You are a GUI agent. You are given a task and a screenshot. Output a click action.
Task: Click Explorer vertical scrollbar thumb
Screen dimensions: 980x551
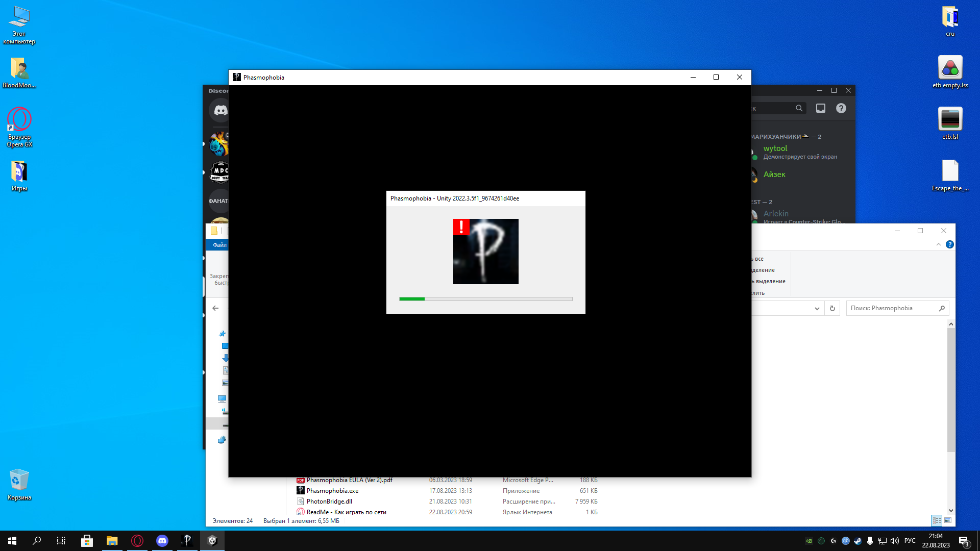coord(951,390)
